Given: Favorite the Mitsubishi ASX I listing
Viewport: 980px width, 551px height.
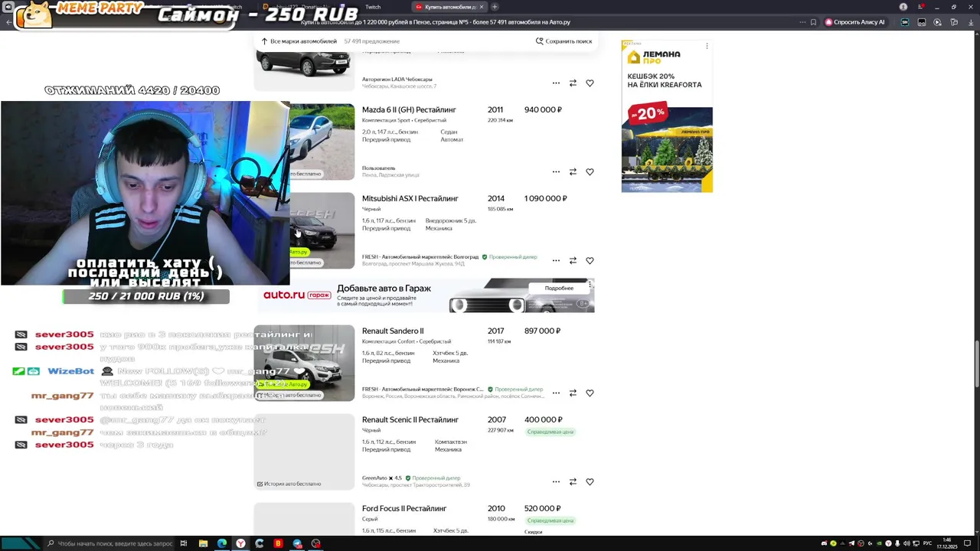Looking at the screenshot, I should coord(590,260).
